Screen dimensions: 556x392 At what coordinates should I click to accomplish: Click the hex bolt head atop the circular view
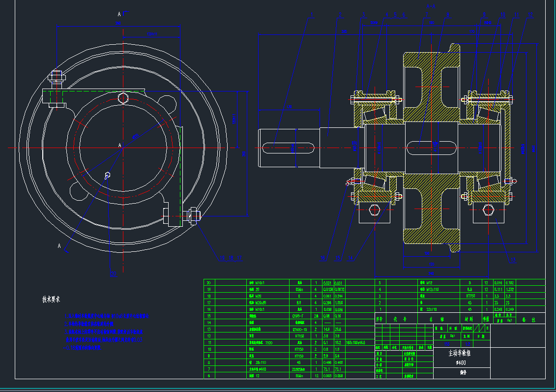click(124, 98)
